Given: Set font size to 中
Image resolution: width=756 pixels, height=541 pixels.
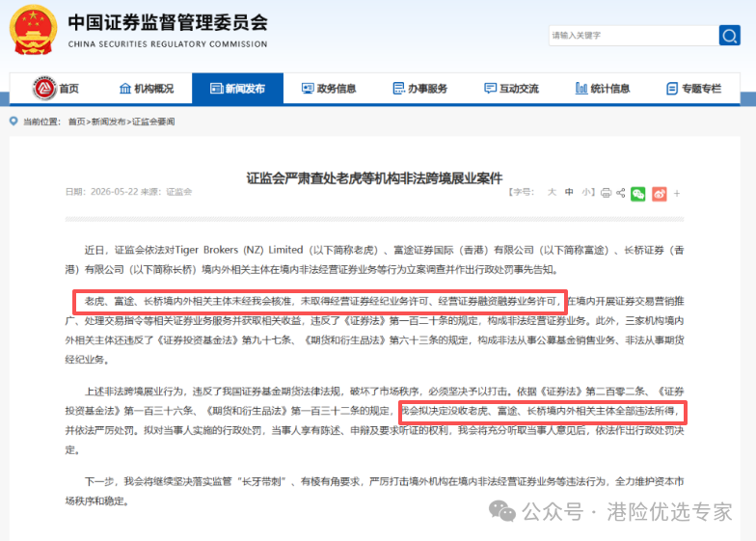Looking at the screenshot, I should pyautogui.click(x=569, y=193).
